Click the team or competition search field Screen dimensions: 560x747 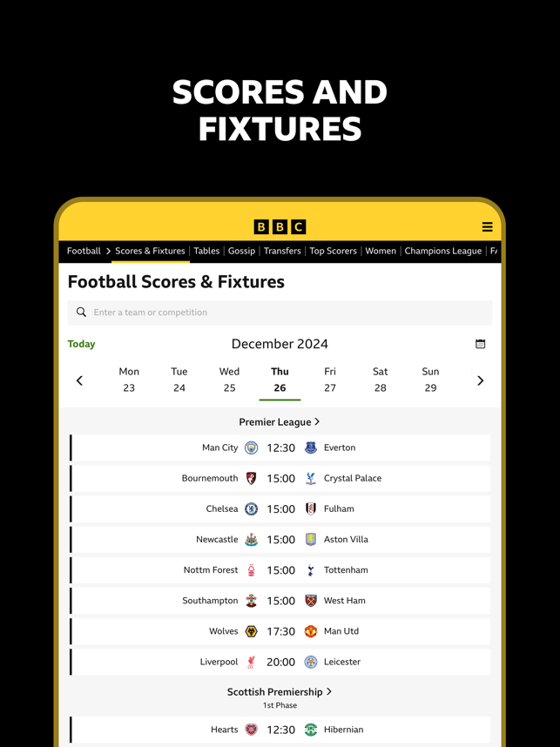[280, 313]
